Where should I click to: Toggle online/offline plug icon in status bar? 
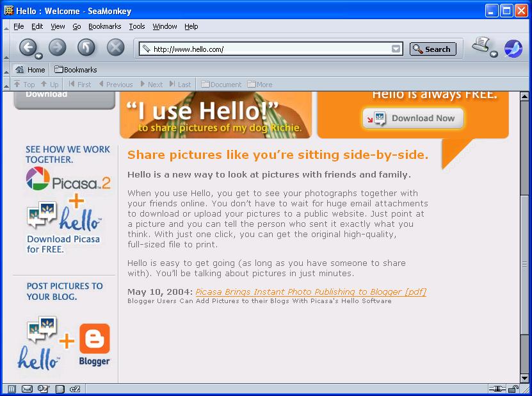tap(497, 389)
